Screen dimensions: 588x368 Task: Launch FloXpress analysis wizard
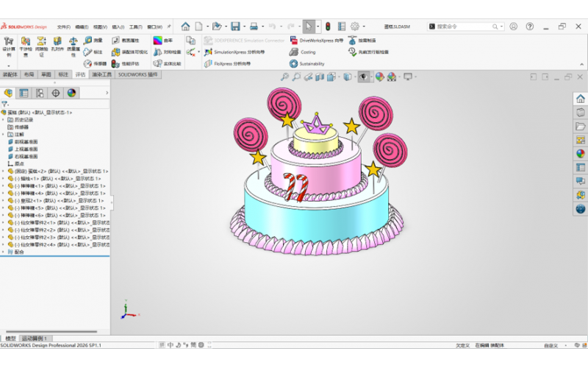tap(228, 63)
